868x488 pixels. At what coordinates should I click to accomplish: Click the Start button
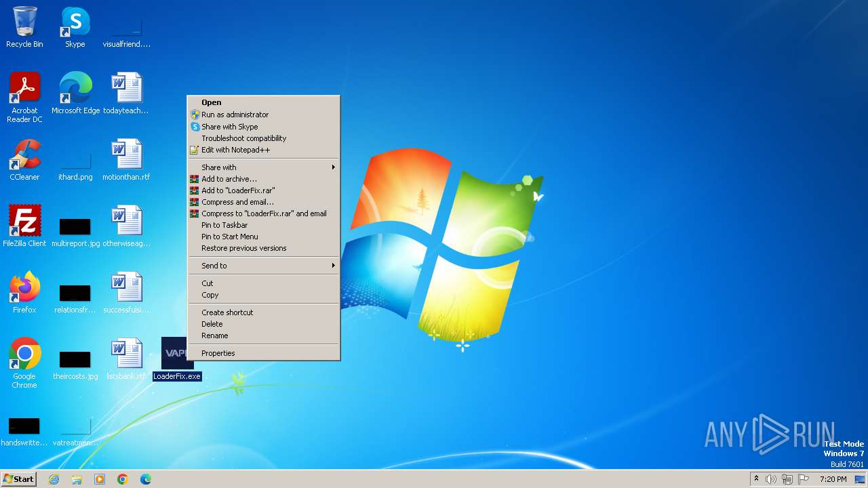pos(18,479)
